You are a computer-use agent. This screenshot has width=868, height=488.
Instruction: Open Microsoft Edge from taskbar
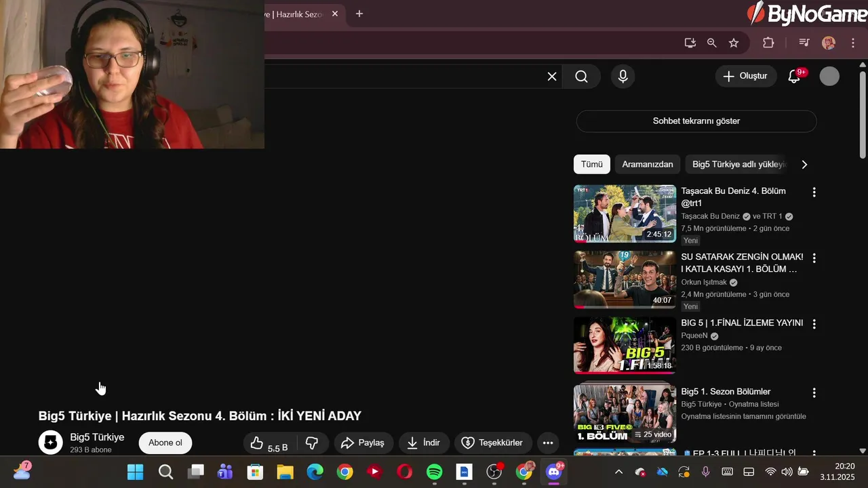pyautogui.click(x=315, y=472)
